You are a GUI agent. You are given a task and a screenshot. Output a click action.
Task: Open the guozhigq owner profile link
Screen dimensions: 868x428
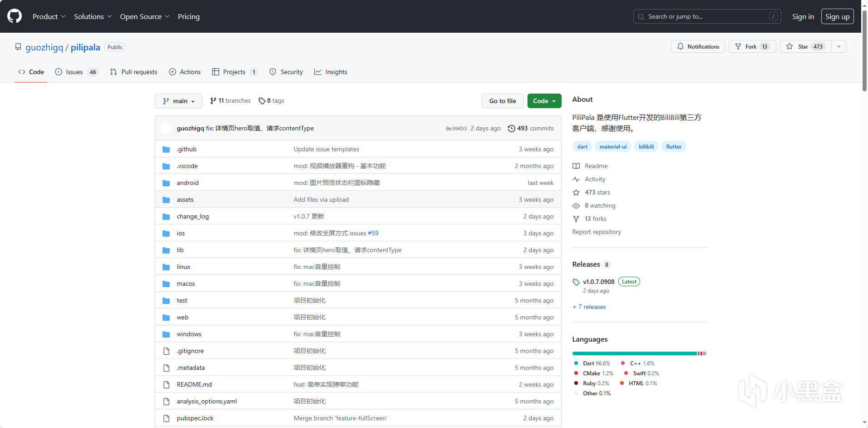click(44, 47)
